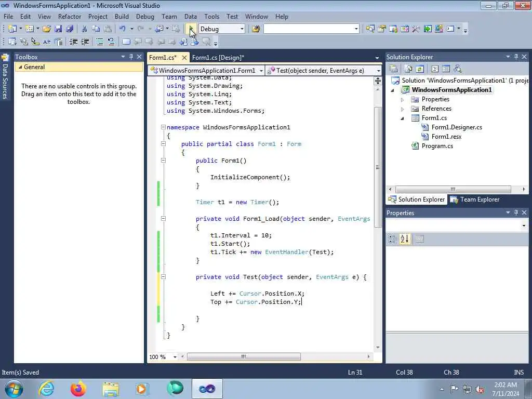Screen dimensions: 532x399
Task: Click the Windows Start button
Action: (x=14, y=389)
